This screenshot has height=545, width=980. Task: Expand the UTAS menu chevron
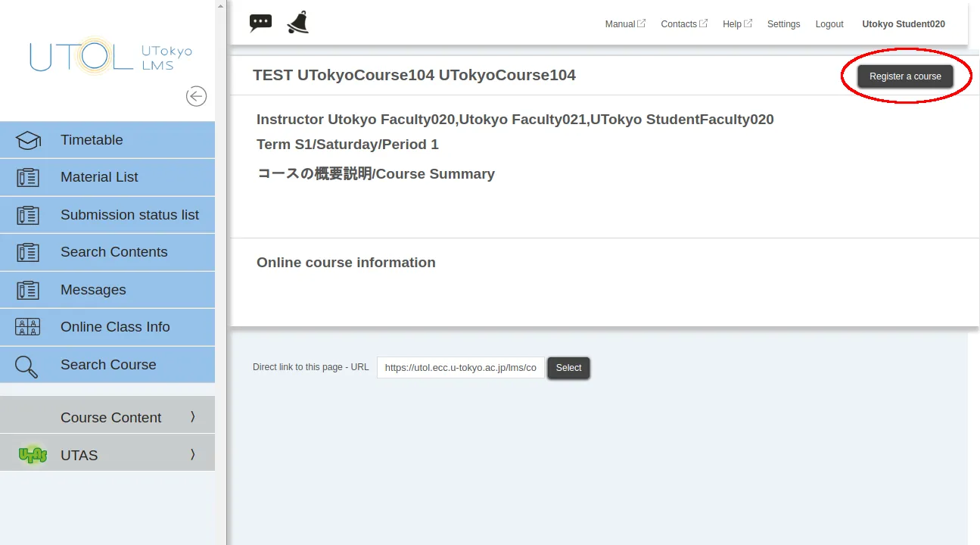(192, 454)
